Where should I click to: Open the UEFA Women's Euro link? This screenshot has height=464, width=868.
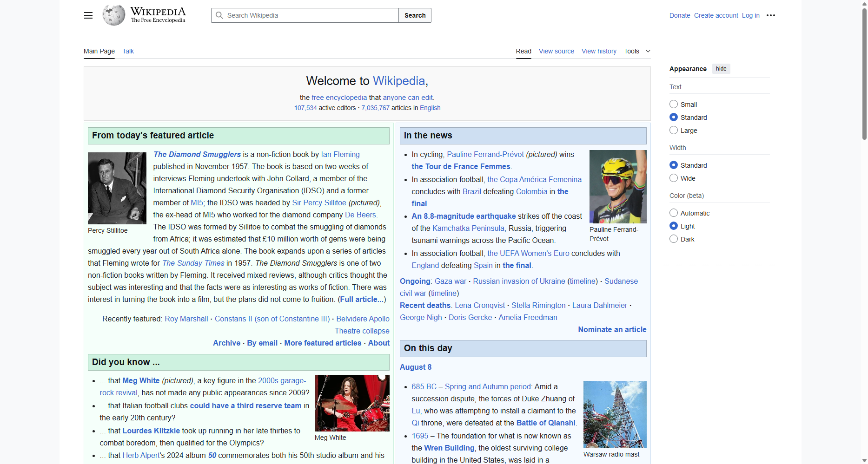(x=528, y=253)
